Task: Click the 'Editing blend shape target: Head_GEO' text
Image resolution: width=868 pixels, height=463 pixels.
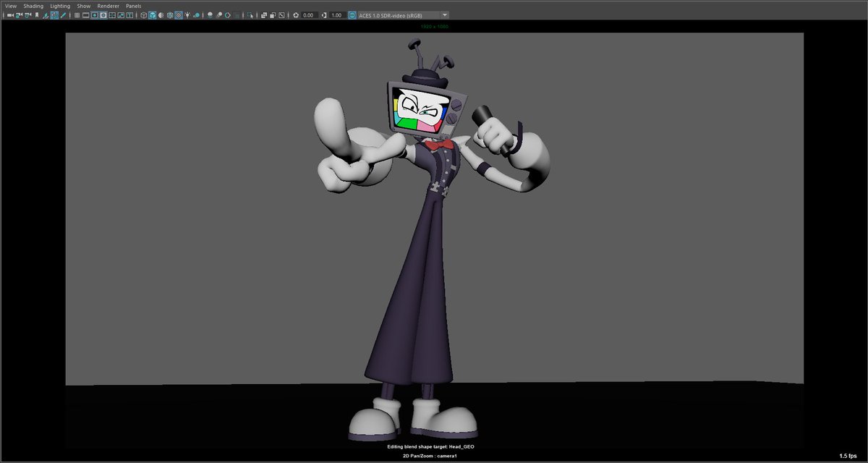Action: [x=430, y=447]
